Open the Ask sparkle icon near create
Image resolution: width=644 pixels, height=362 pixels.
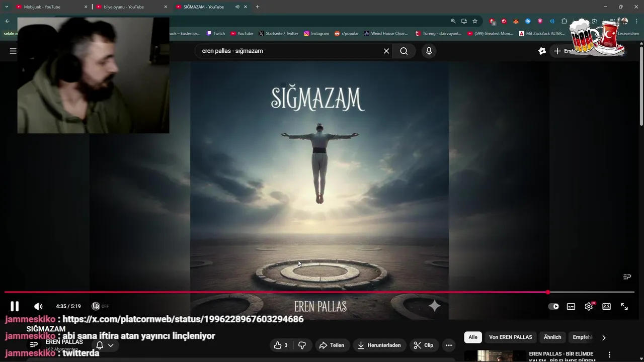542,51
